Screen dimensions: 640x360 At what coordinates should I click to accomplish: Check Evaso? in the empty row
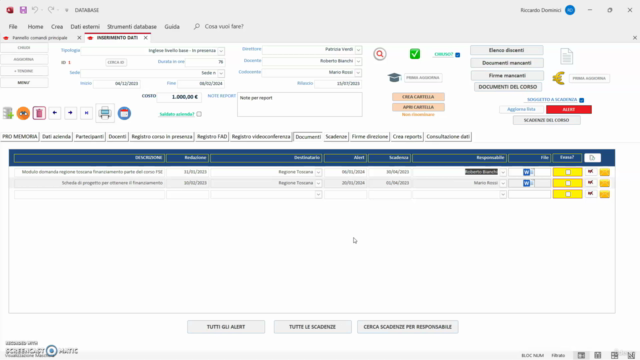pyautogui.click(x=568, y=194)
